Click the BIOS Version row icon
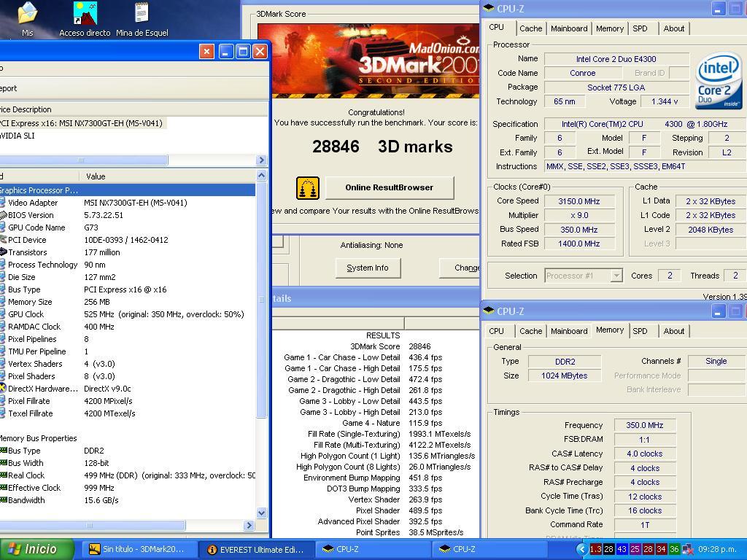Screen dimensions: 747x560 3,215
